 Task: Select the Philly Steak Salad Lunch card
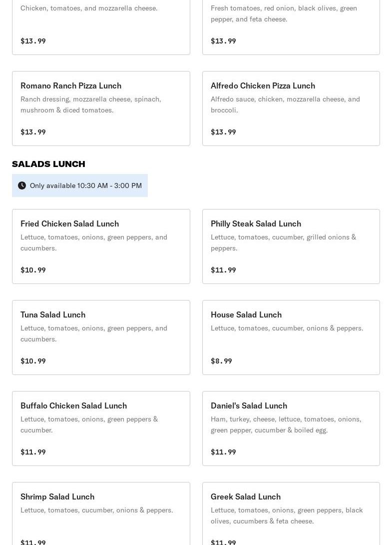[291, 246]
